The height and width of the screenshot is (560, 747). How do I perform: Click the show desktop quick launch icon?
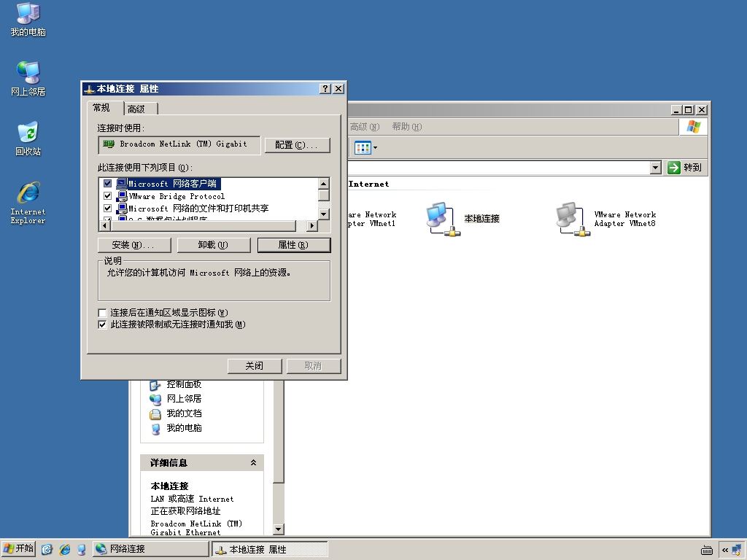coord(47,549)
